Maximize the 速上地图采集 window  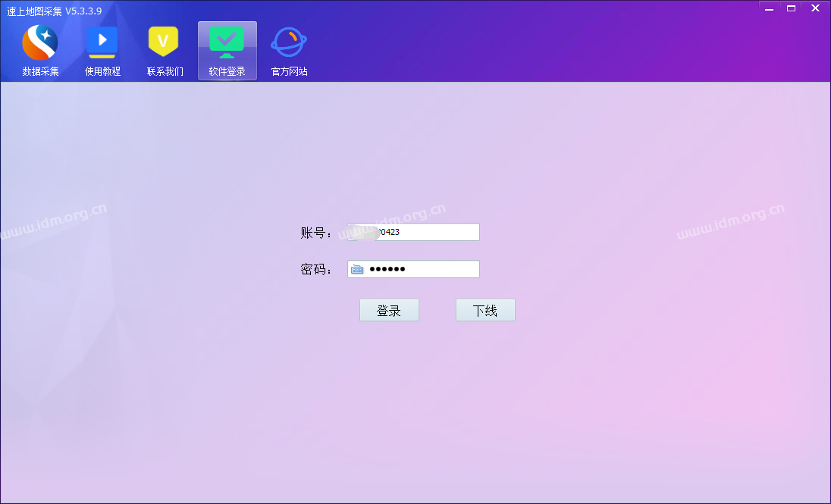click(791, 8)
